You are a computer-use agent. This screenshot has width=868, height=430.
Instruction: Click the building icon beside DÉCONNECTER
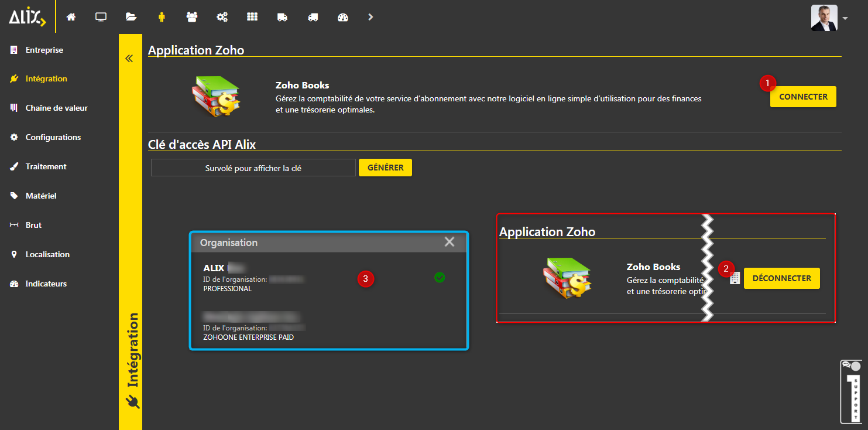coord(736,278)
